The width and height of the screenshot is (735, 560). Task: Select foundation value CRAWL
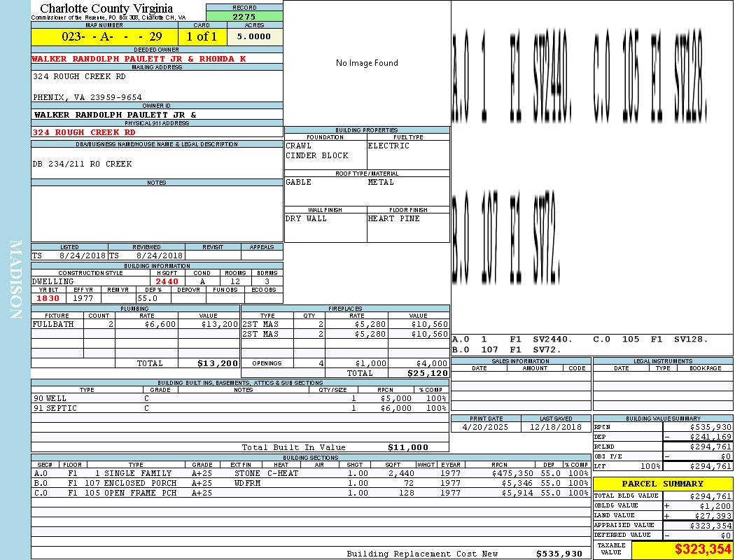click(299, 146)
